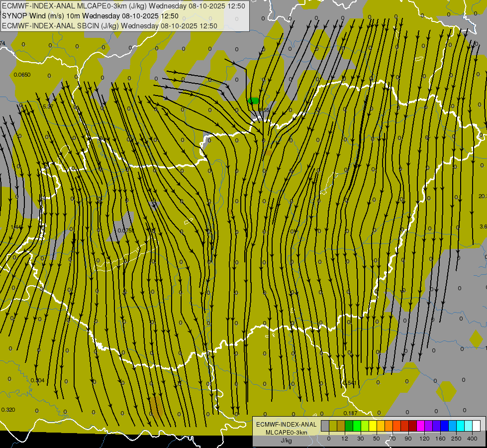Select the white legend swatch
Viewport: 487px width, 448px height.
(477, 426)
